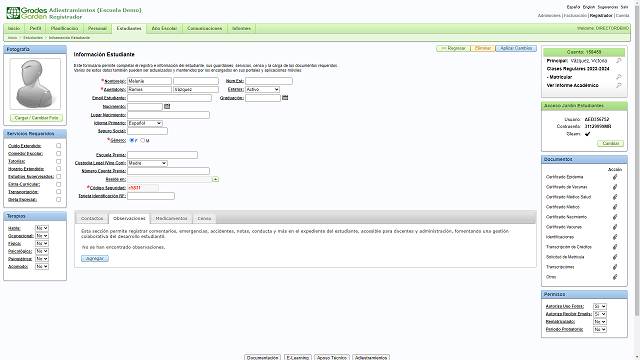Switch to the Medicamentos tab
The image size is (640, 360).
coord(171,218)
